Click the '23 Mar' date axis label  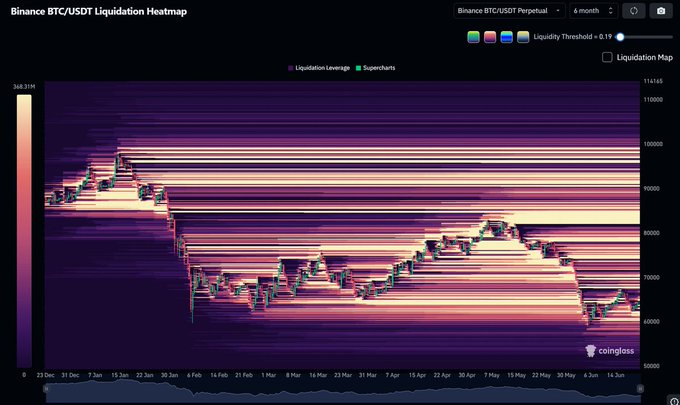tap(343, 375)
